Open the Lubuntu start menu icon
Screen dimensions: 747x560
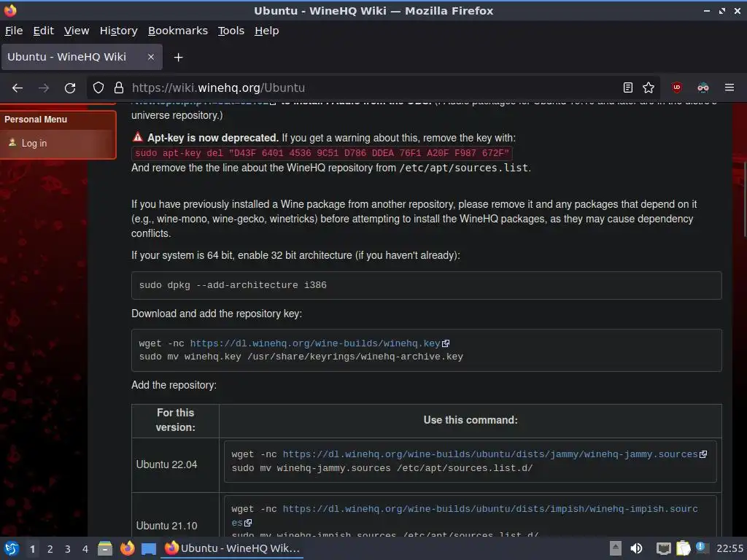pos(11,548)
